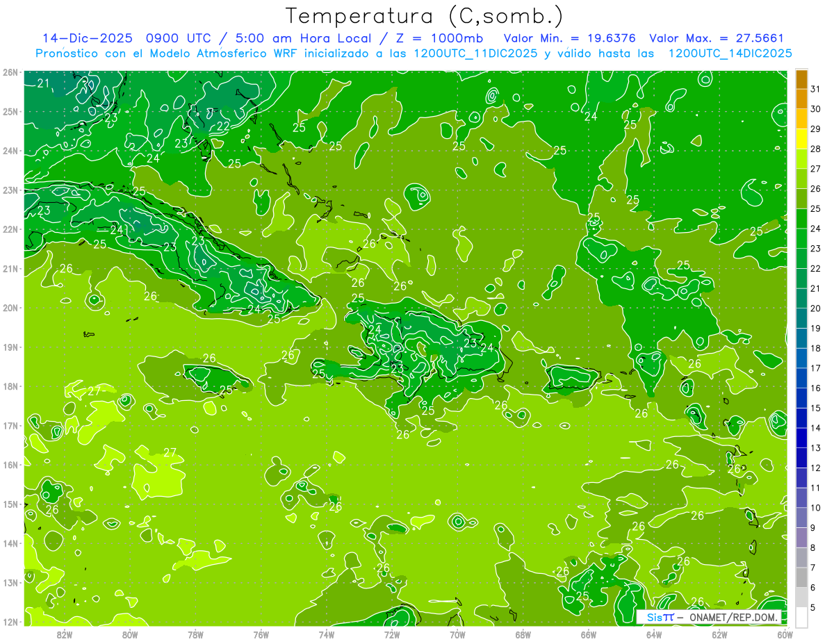Click the '28' value on color scale
Viewport: 834px width, 644px height.
[x=815, y=149]
